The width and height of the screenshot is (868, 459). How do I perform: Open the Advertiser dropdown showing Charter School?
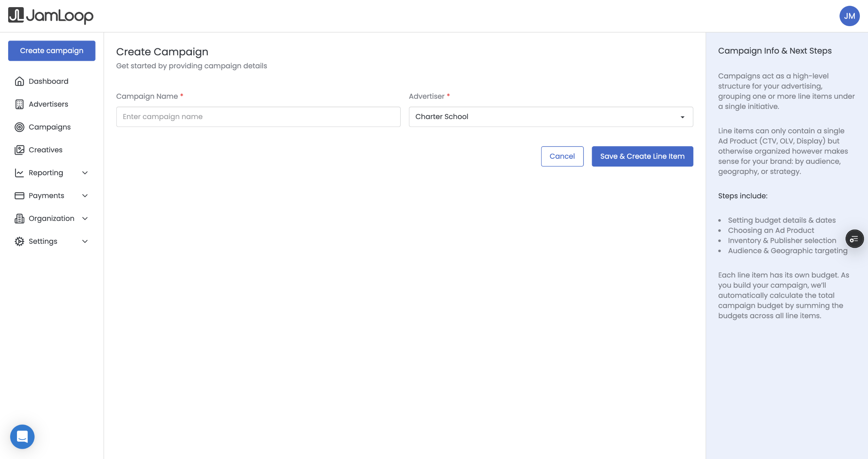point(551,117)
